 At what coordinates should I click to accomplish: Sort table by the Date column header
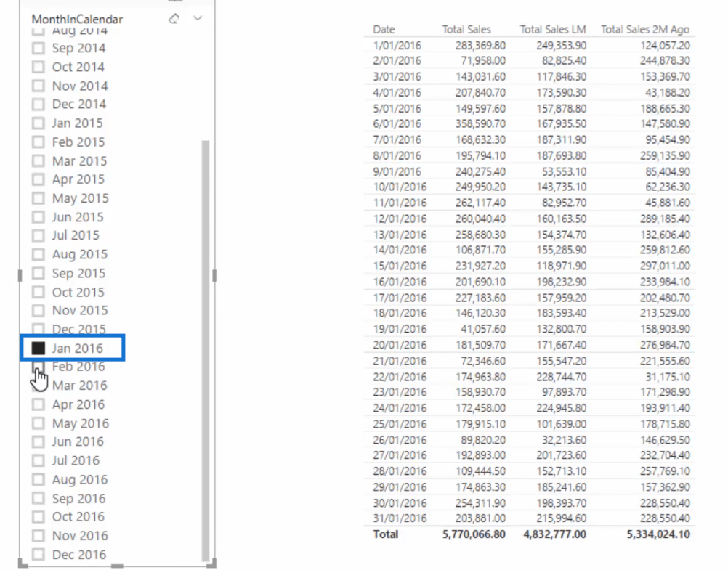tap(384, 30)
